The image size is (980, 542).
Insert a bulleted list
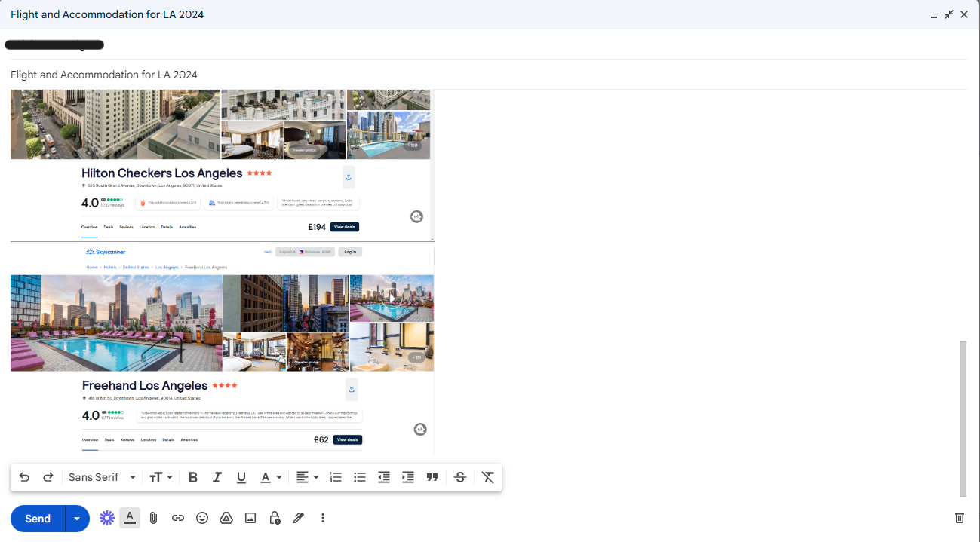click(360, 477)
